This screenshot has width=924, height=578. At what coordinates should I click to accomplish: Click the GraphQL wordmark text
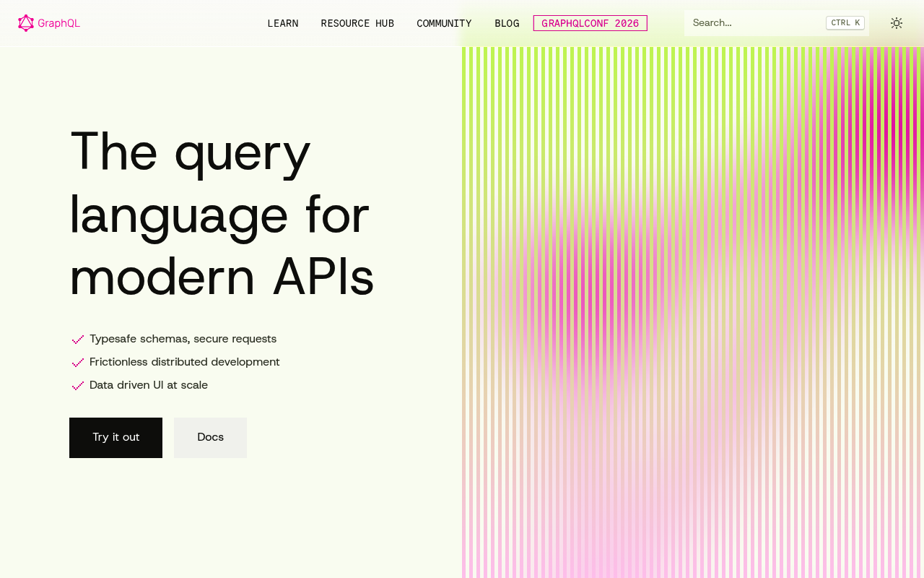(59, 23)
